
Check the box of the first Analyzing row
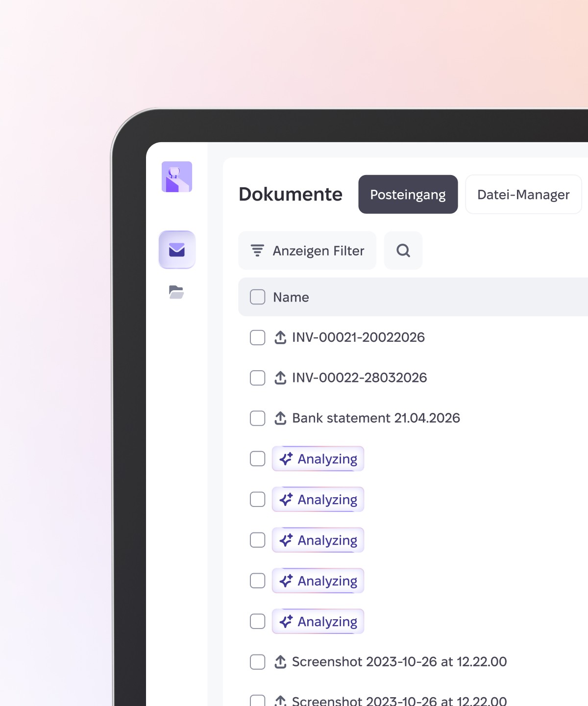258,459
